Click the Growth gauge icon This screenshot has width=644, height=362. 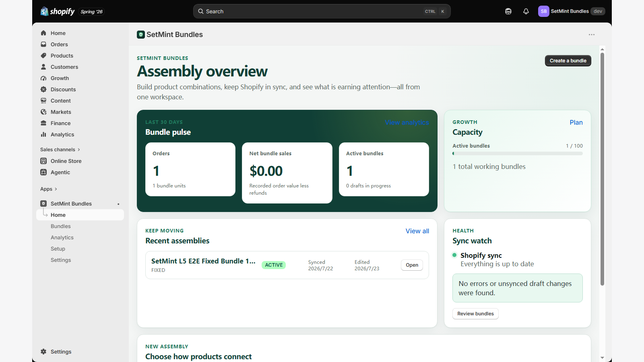click(43, 78)
